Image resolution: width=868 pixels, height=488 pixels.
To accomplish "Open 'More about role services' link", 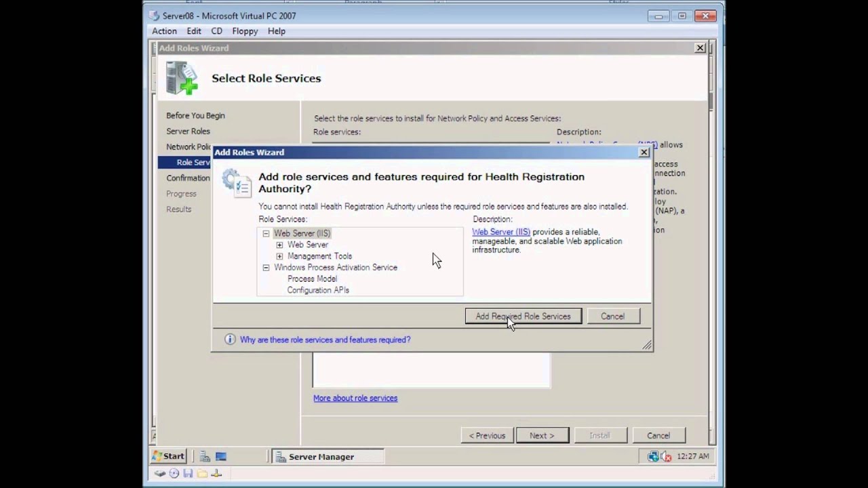I will 355,398.
